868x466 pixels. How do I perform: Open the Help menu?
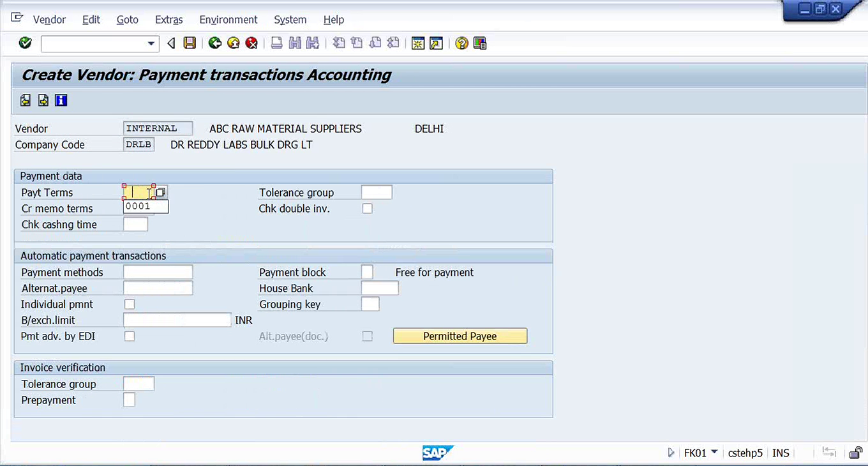(334, 20)
